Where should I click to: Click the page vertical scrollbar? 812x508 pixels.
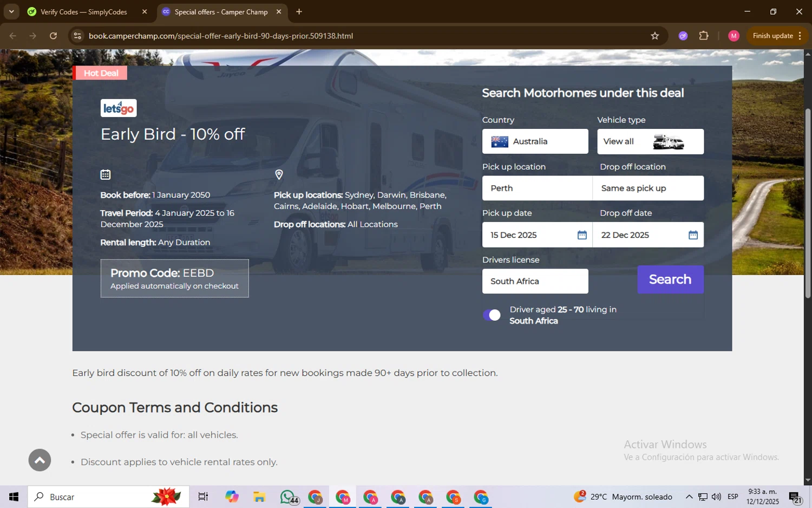coord(808,203)
